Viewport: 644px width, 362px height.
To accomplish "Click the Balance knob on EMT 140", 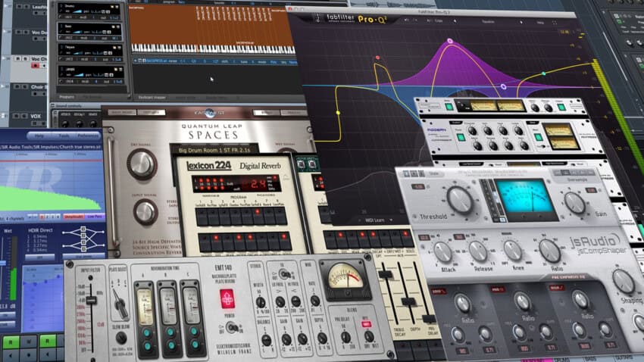I will (x=266, y=340).
